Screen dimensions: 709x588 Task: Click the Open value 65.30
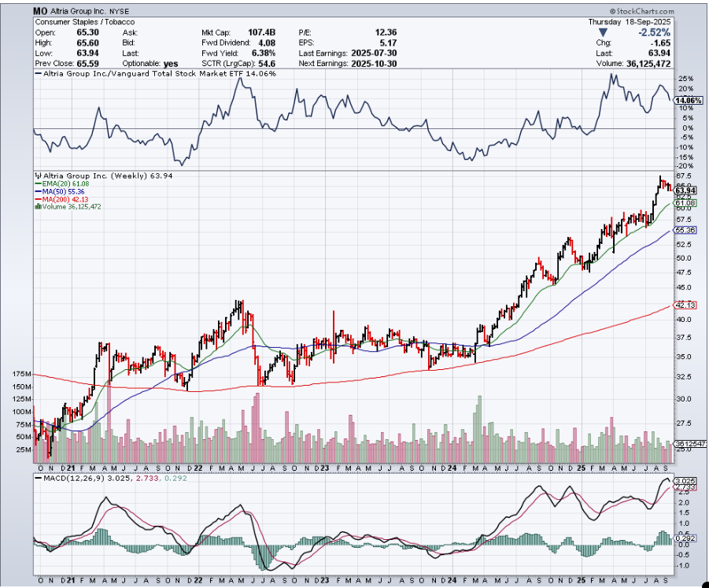click(87, 32)
